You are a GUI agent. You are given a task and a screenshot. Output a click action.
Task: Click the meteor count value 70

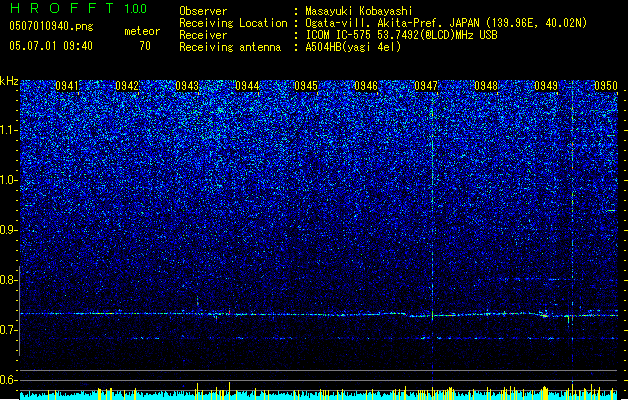coord(145,46)
